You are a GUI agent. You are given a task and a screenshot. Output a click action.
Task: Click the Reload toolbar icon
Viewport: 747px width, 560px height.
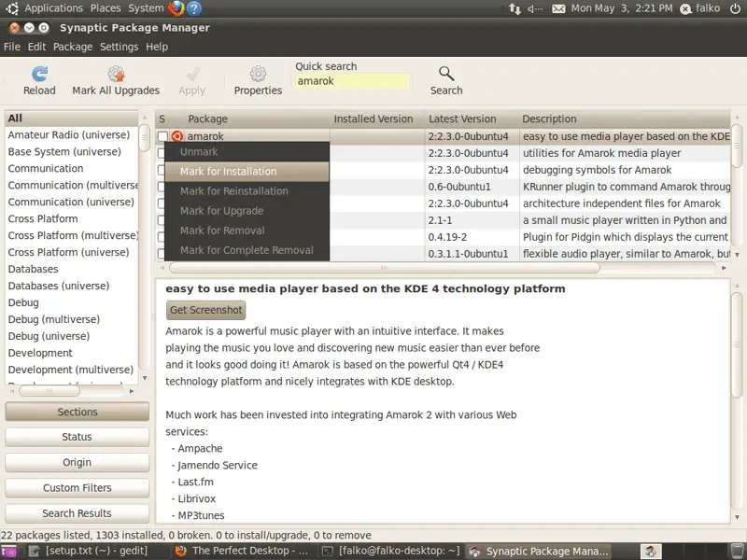point(39,74)
